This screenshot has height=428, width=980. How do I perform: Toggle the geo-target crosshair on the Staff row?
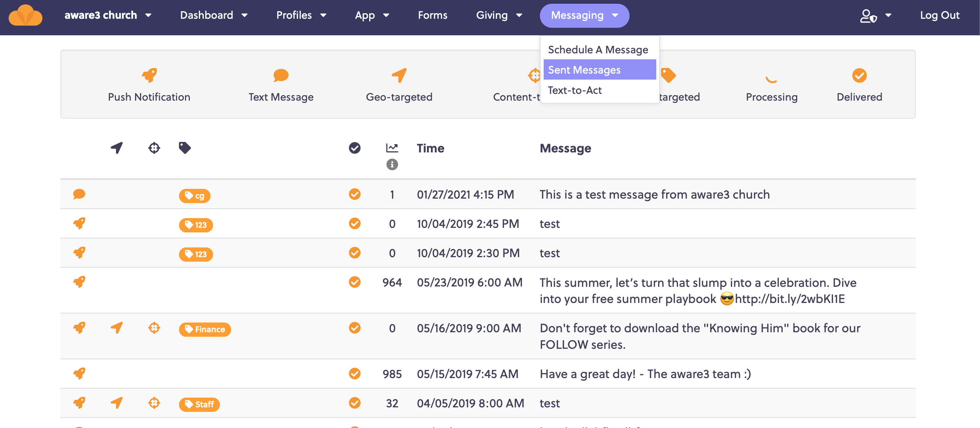click(x=154, y=404)
